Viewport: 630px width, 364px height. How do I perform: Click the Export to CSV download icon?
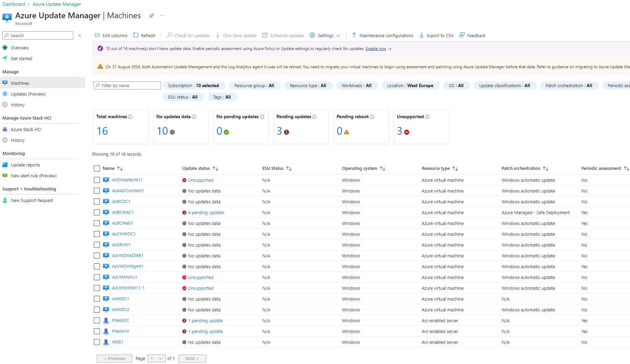click(x=422, y=35)
